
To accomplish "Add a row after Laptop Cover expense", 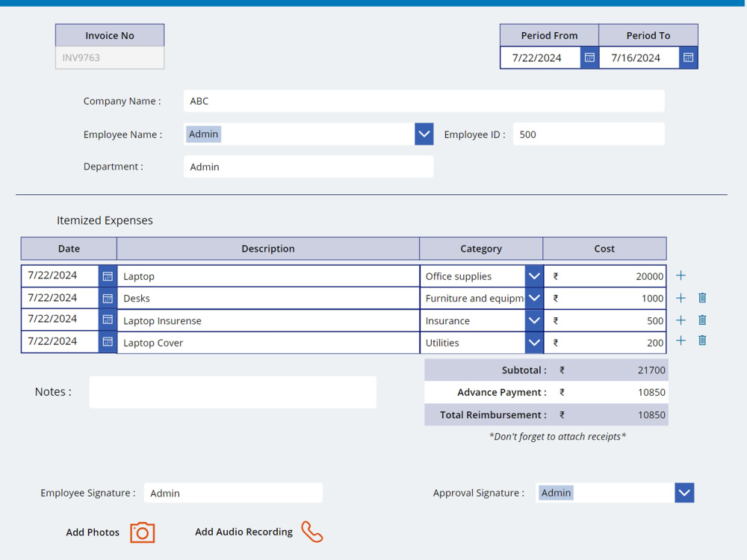I will tap(681, 340).
